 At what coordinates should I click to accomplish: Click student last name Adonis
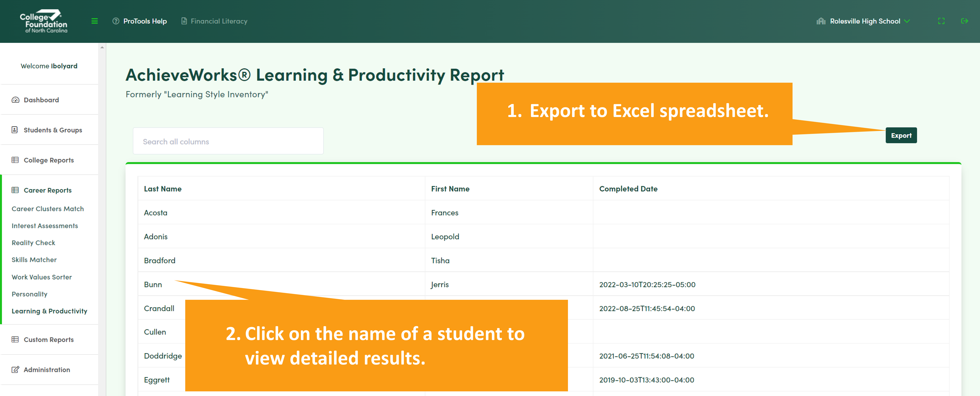156,237
